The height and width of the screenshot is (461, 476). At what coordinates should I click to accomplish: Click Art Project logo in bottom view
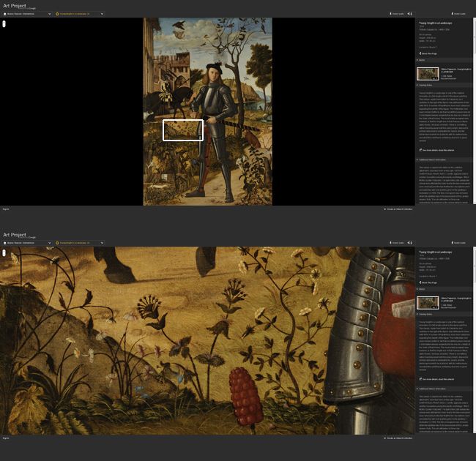(20, 235)
